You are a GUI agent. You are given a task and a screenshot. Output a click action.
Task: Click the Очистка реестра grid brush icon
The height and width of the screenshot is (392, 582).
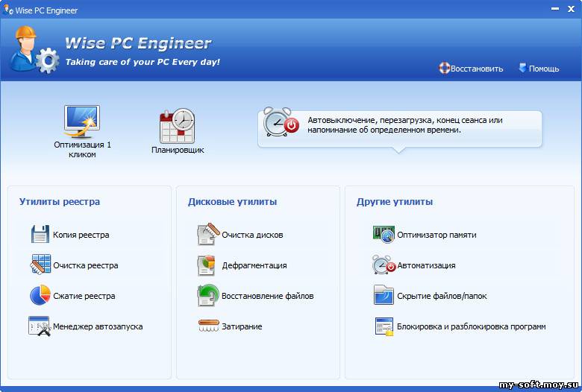(40, 264)
